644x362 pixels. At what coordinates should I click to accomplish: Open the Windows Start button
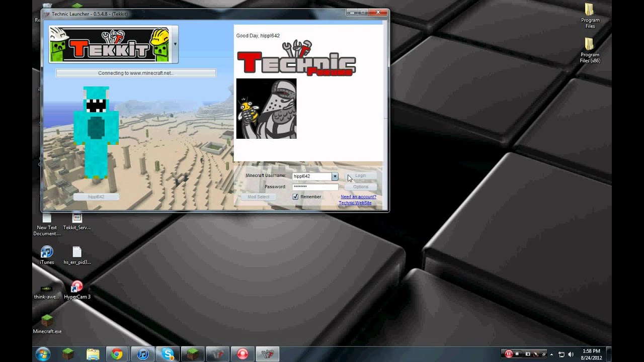coord(43,354)
